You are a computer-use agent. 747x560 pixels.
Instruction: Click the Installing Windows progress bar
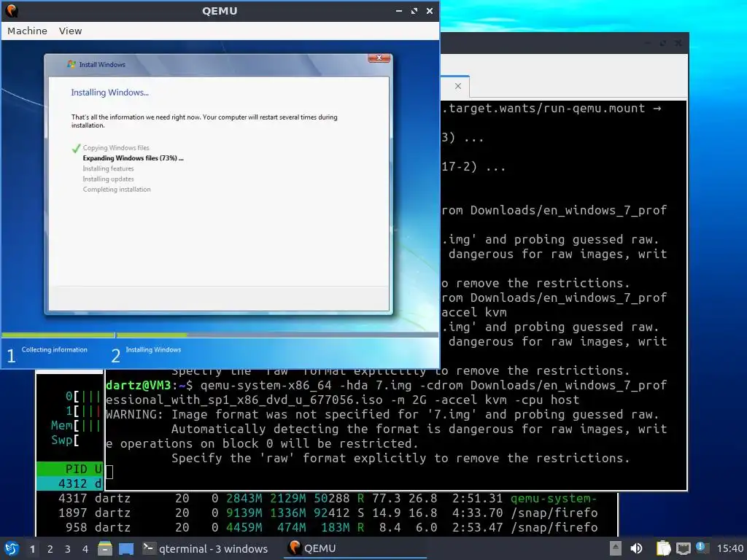coord(277,335)
